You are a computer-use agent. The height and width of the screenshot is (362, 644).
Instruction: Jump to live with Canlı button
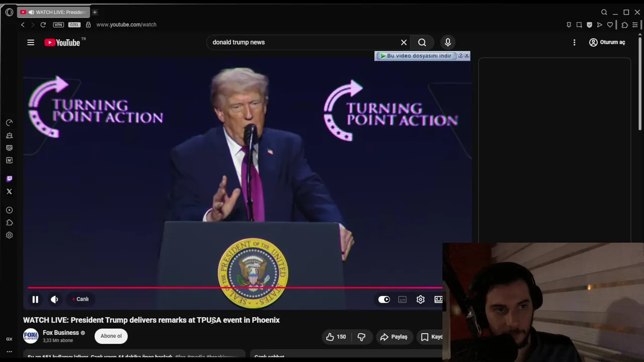(x=80, y=299)
